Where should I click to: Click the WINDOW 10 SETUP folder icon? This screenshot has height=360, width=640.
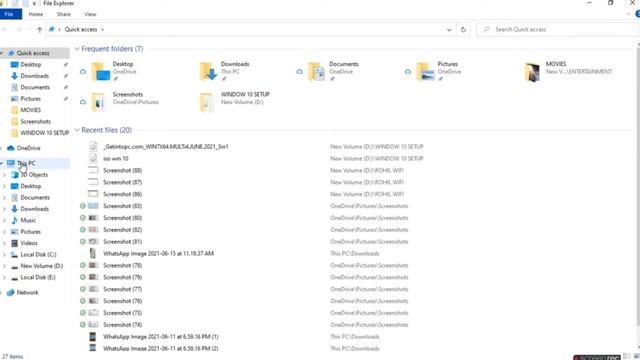207,102
